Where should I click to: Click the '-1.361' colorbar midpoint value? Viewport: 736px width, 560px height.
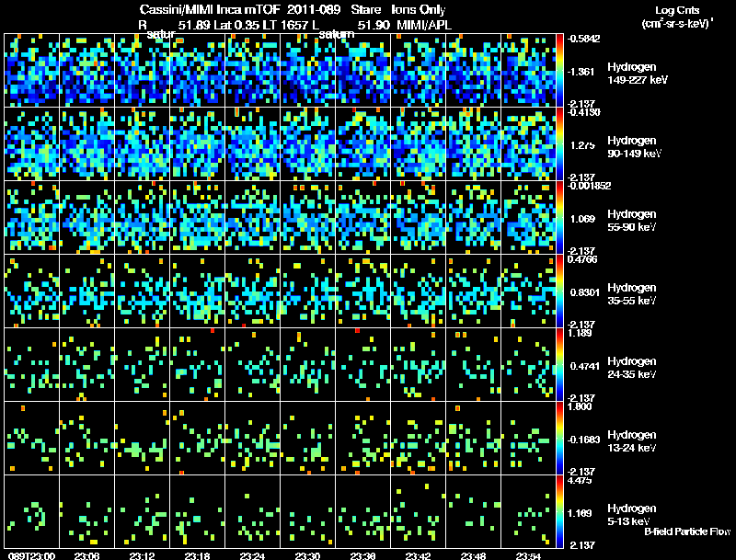581,72
